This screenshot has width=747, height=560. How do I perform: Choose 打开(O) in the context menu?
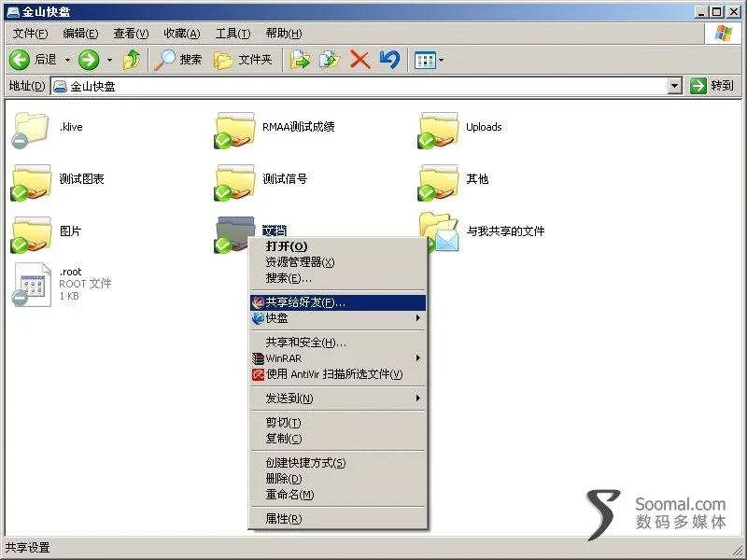(x=338, y=246)
